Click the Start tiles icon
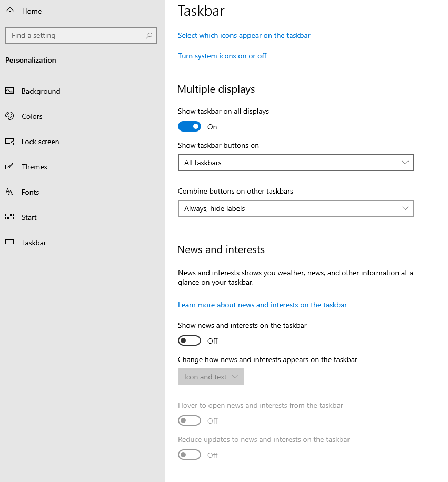 tap(9, 217)
